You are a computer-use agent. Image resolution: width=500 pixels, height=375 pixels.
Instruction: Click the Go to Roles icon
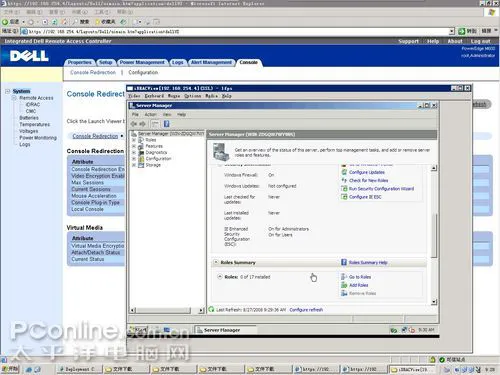pyautogui.click(x=344, y=277)
